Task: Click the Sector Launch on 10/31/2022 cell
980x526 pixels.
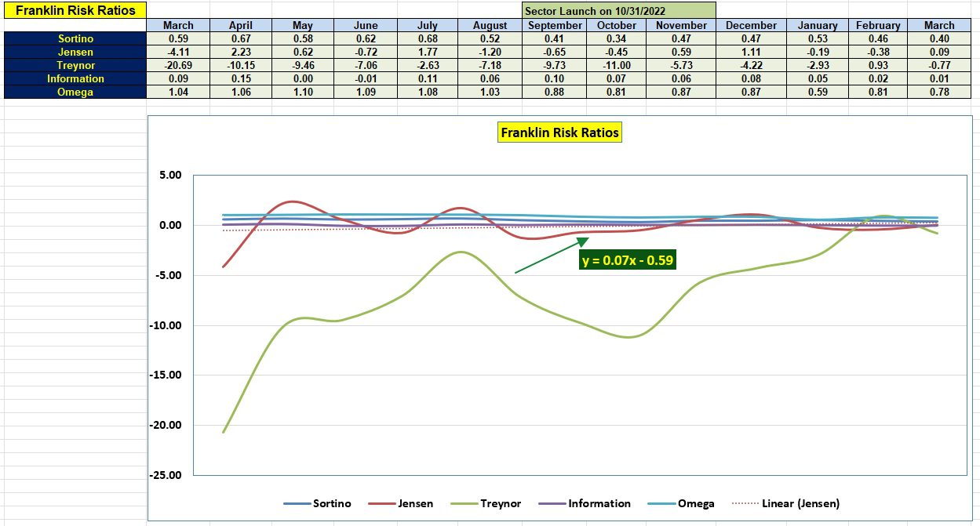Action: point(620,11)
